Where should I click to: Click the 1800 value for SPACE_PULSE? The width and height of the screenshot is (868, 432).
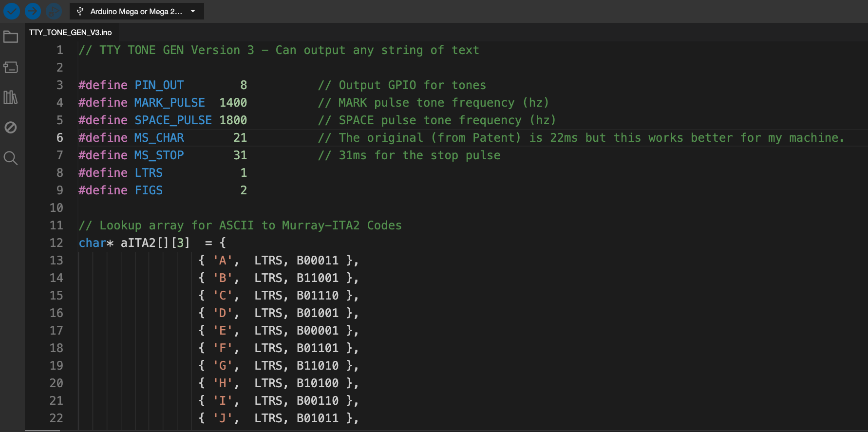coord(233,120)
